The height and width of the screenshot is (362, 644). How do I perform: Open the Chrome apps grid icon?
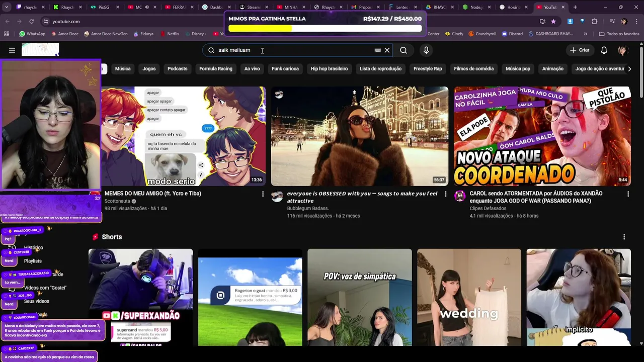coord(7,34)
